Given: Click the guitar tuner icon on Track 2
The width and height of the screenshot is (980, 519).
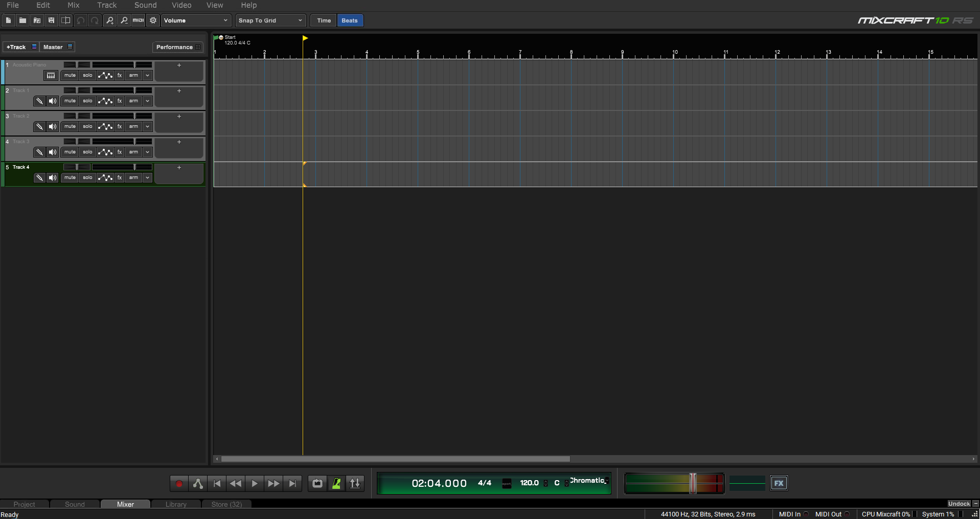Looking at the screenshot, I should pyautogui.click(x=39, y=126).
